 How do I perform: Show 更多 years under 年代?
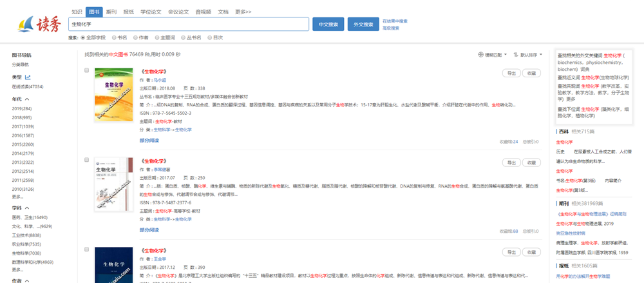(x=17, y=197)
